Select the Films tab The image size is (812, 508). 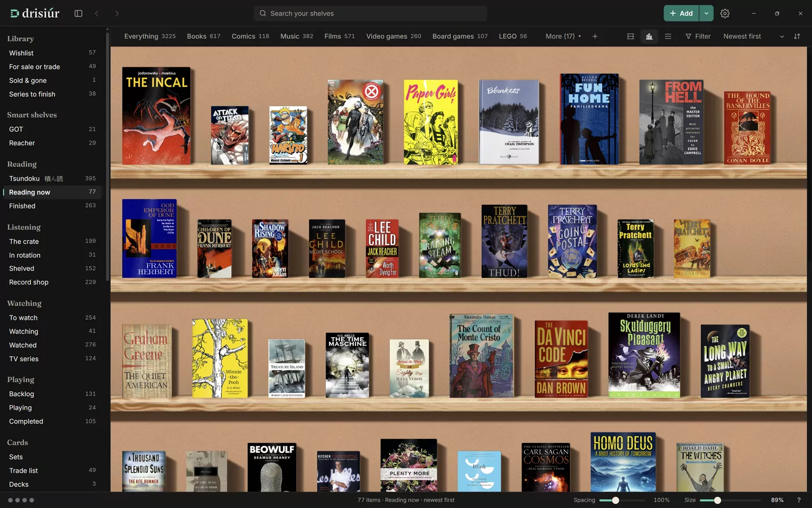pyautogui.click(x=339, y=36)
